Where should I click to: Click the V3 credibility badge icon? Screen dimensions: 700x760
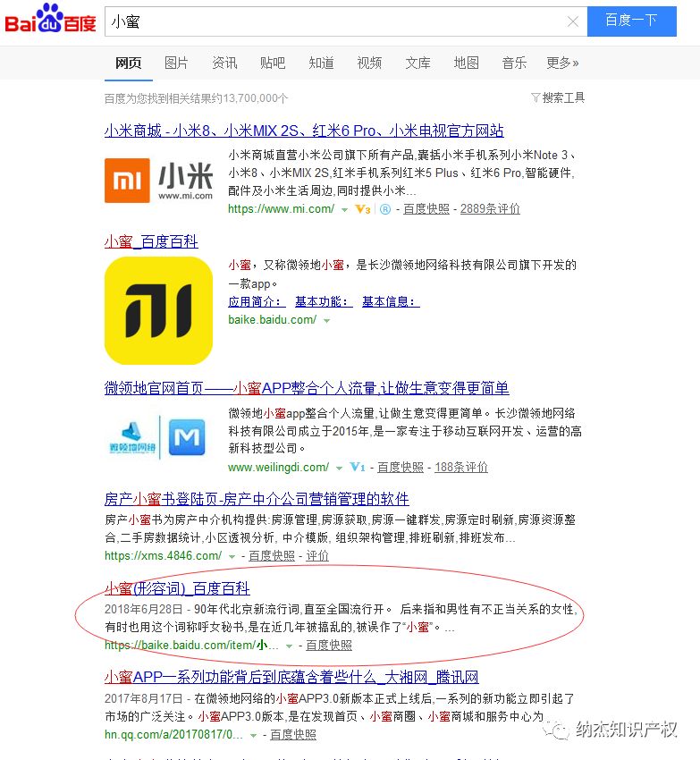(363, 209)
